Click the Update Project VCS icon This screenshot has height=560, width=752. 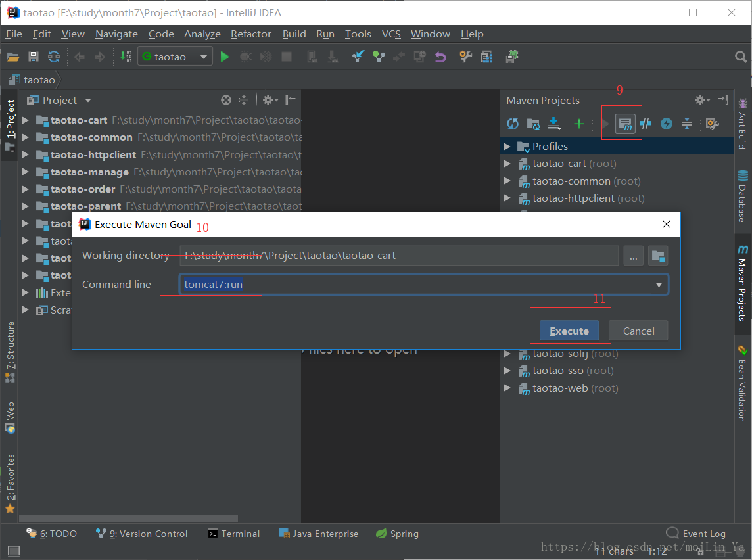tap(358, 57)
